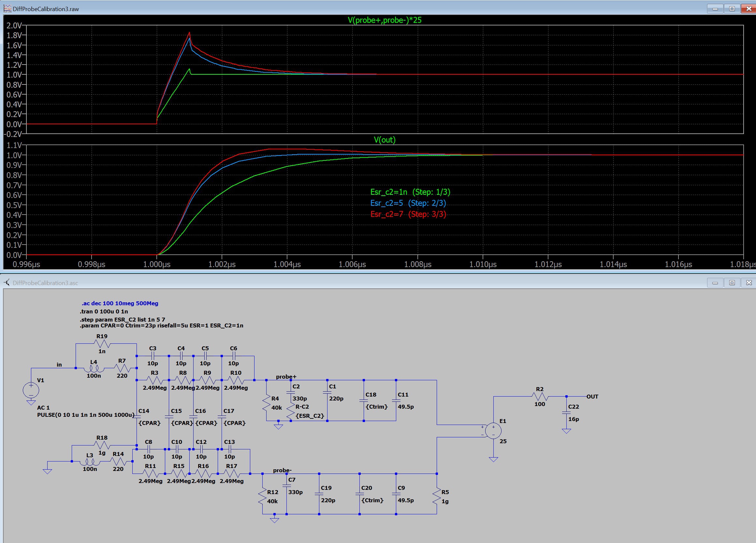Viewport: 756px width, 543px height.
Task: Click the ground symbol under V1
Action: (31, 403)
